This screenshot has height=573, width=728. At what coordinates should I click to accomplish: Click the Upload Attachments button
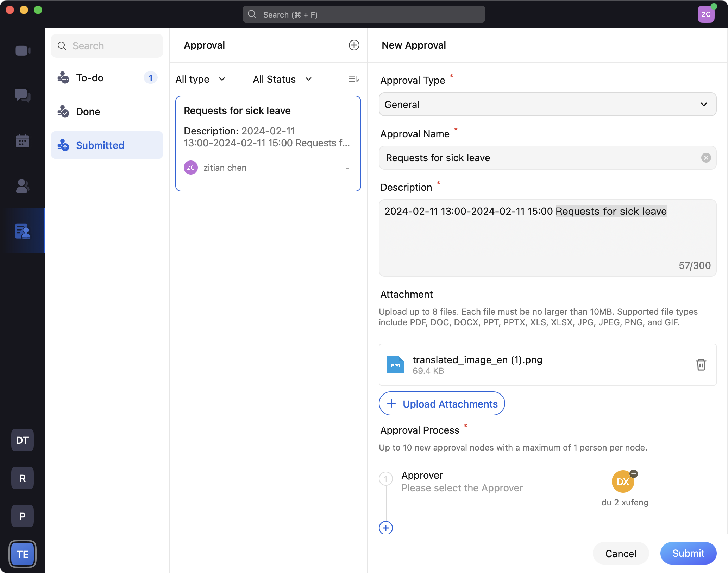[442, 404]
